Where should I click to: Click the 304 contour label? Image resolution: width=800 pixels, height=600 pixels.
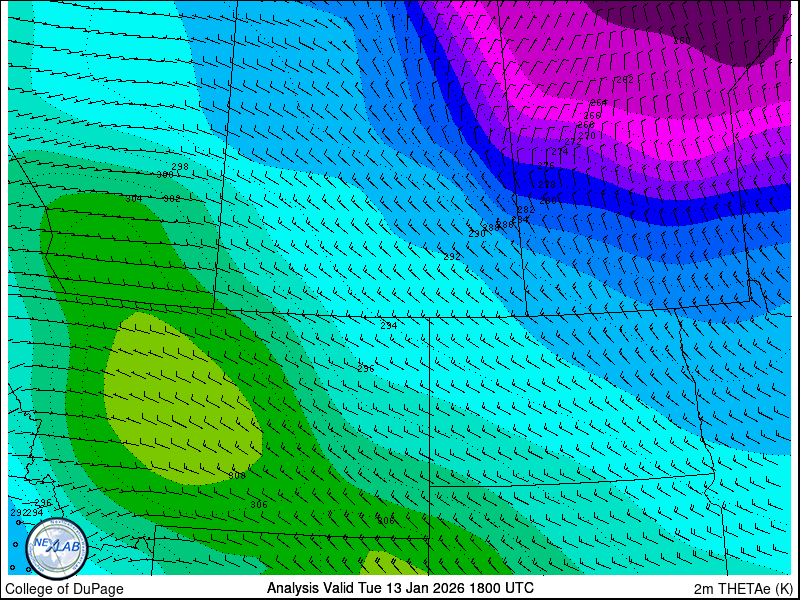(x=134, y=198)
